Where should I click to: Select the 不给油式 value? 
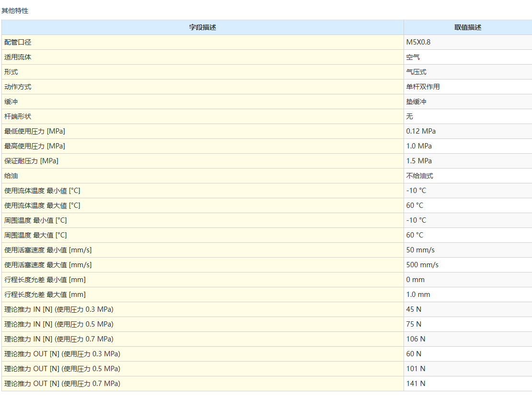419,176
